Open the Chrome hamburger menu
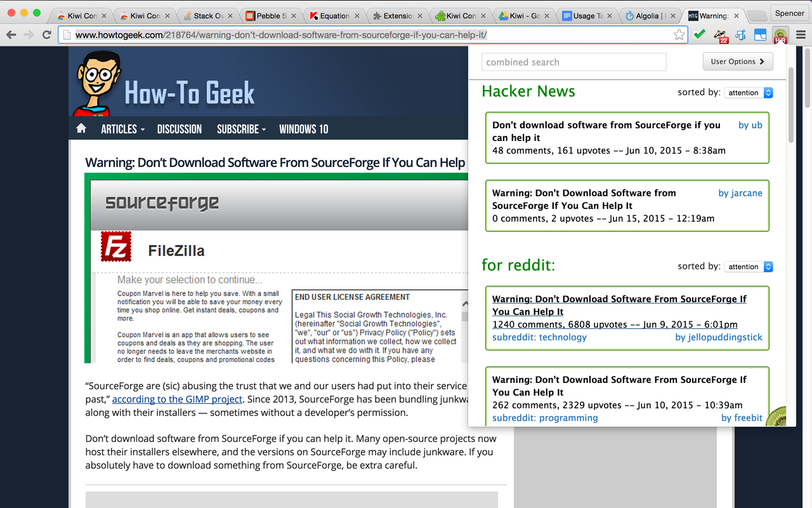The height and width of the screenshot is (508, 812). pyautogui.click(x=801, y=35)
